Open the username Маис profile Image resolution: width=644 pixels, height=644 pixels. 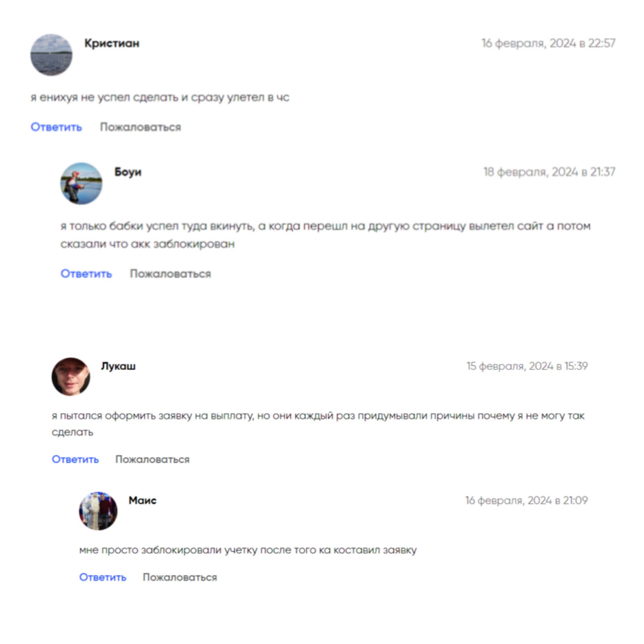[x=142, y=500]
